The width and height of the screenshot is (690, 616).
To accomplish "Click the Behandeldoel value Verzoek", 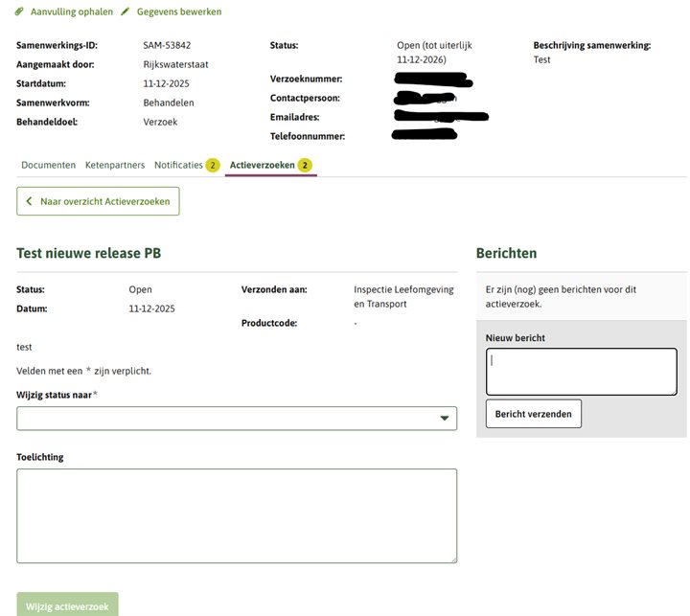I will [160, 122].
